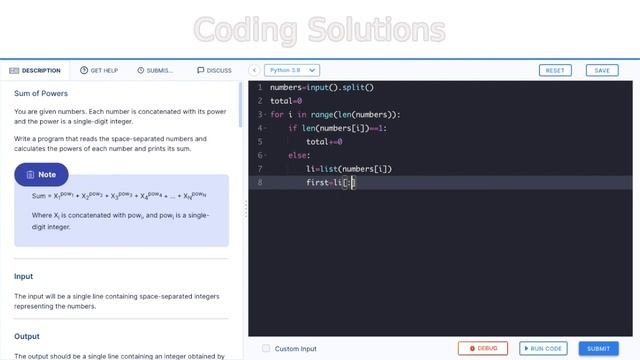
Task: Click code line 'li=list(numbers[i])'
Action: click(349, 169)
